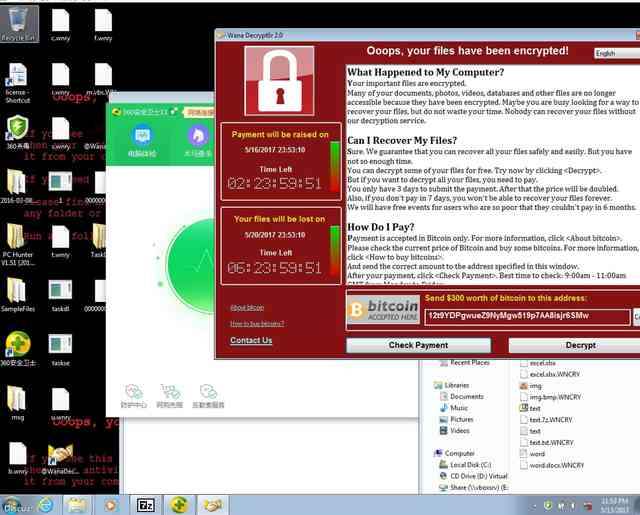Open Internet Explorer from taskbar

[45, 505]
